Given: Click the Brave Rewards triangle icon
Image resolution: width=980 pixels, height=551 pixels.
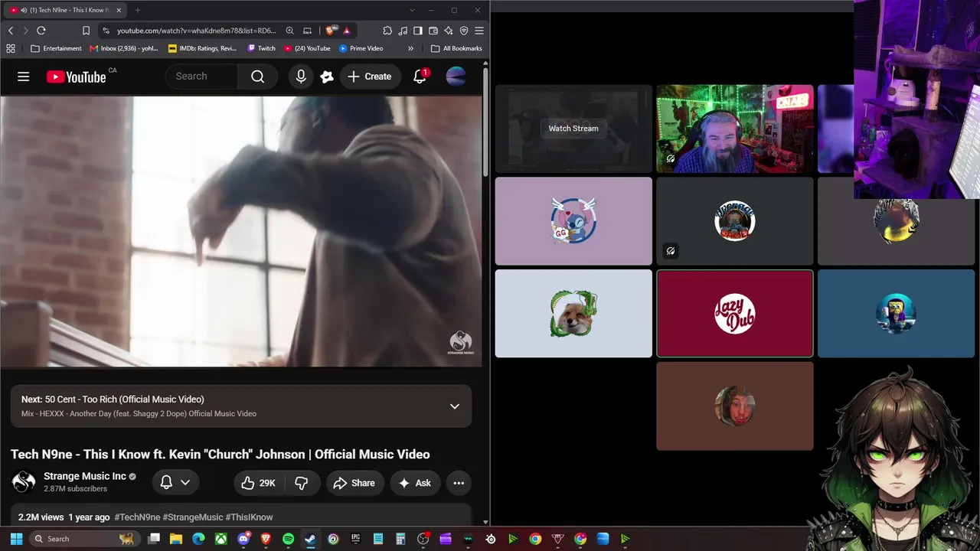Looking at the screenshot, I should click(x=347, y=31).
